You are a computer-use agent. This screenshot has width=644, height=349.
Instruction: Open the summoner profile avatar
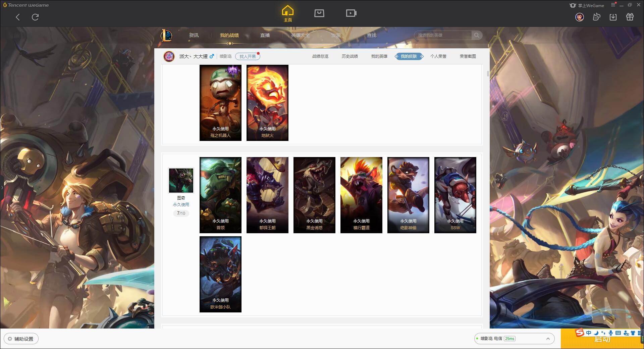169,56
